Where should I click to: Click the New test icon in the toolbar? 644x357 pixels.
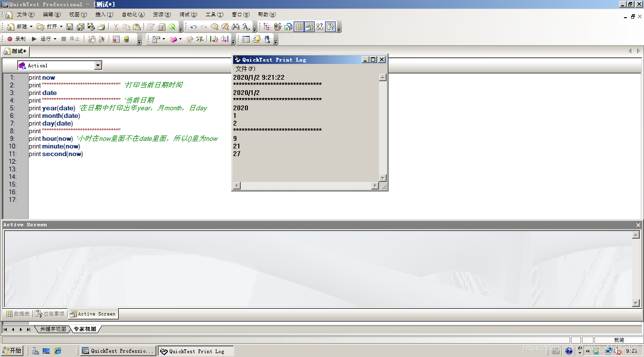[x=10, y=27]
